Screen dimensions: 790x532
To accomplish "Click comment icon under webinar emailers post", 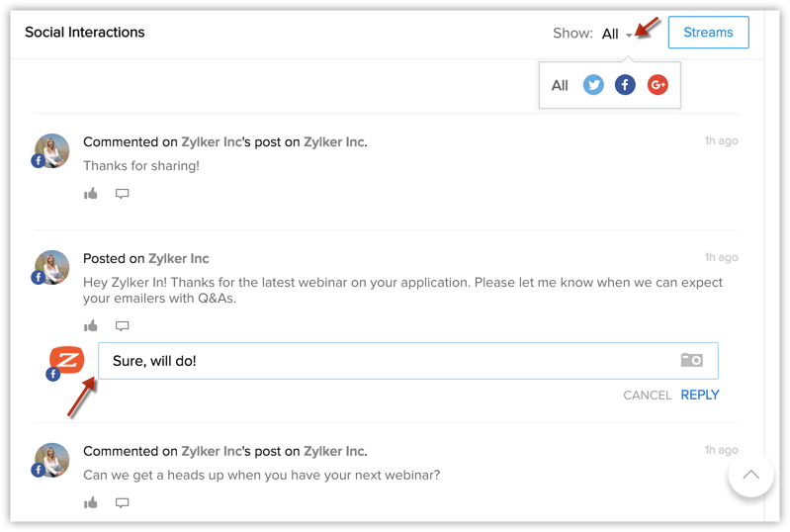I will [122, 326].
